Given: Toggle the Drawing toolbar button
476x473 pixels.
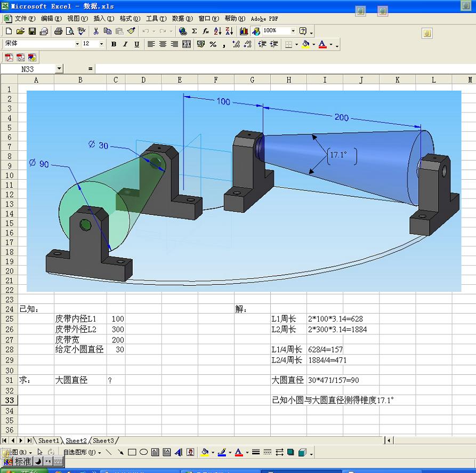Looking at the screenshot, I should [x=256, y=31].
